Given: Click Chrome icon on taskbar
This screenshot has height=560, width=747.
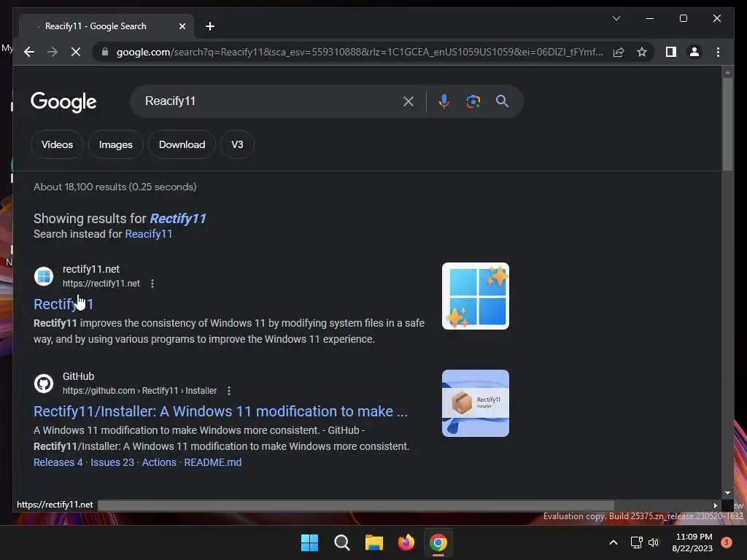Looking at the screenshot, I should (438, 542).
